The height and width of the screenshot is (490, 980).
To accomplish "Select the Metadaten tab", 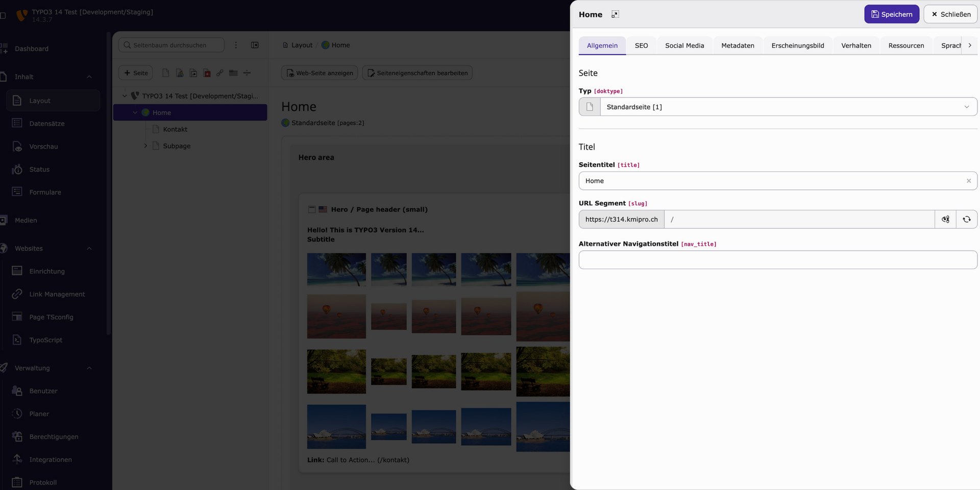I will (738, 45).
